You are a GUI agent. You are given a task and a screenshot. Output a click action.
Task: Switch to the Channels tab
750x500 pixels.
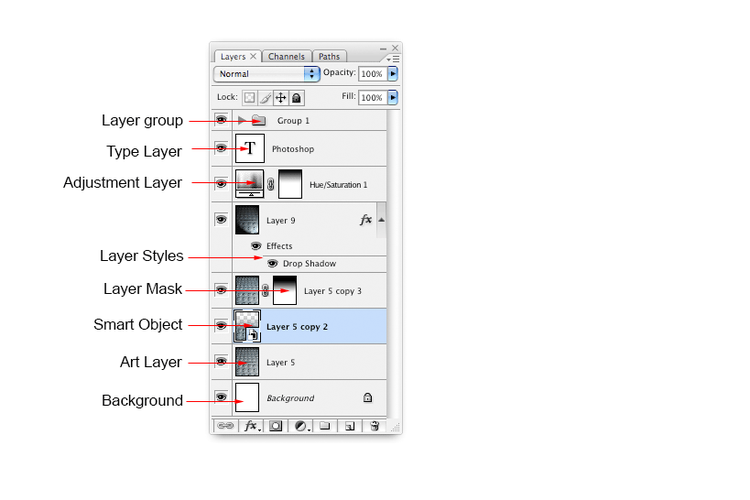click(x=287, y=57)
